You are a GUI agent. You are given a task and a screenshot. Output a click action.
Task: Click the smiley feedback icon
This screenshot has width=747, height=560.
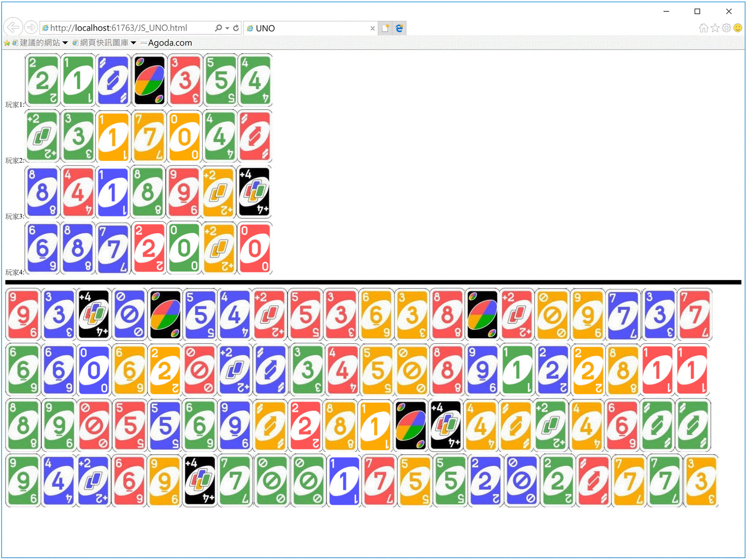point(738,28)
